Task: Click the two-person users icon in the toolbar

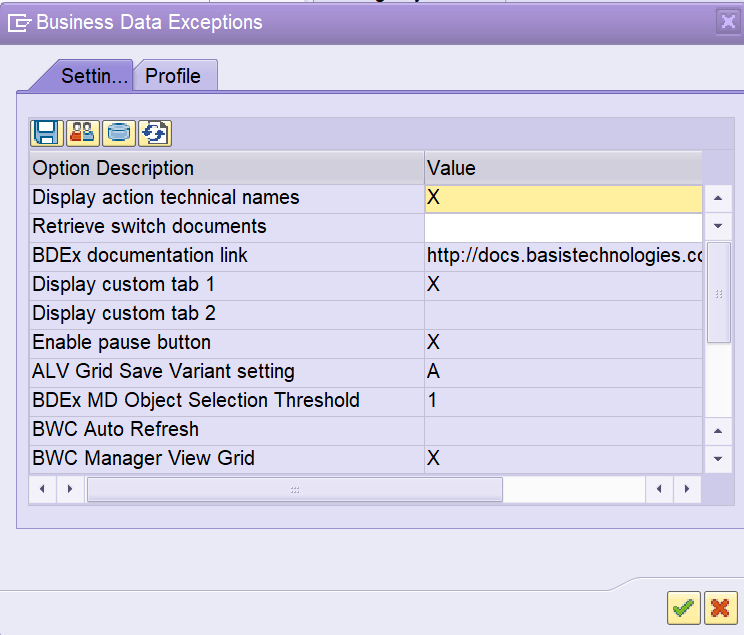Action: (x=83, y=133)
